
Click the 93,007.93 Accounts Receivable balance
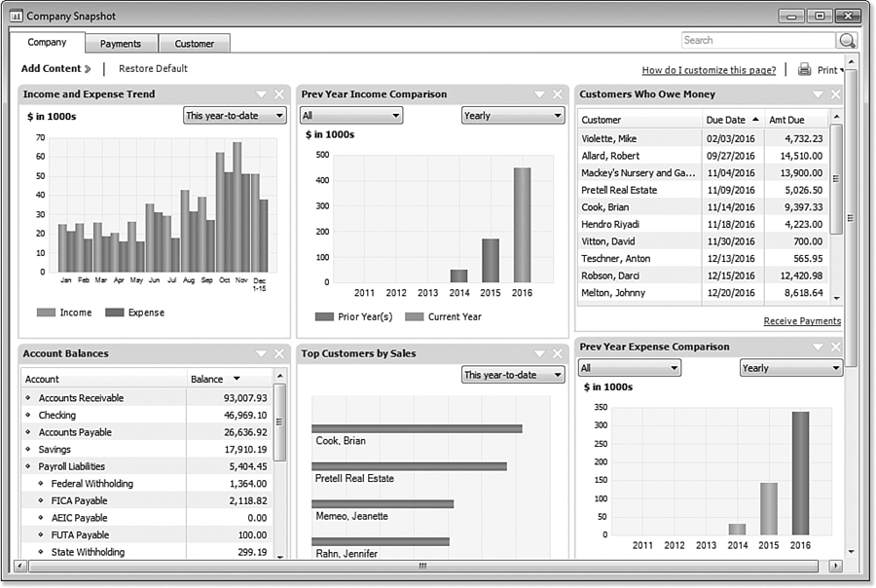[245, 398]
